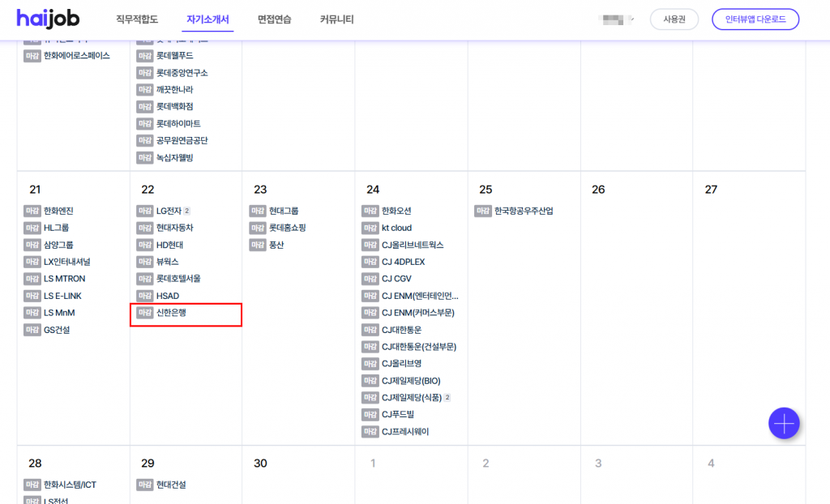Click the floating plus button
830x504 pixels.
[x=784, y=423]
